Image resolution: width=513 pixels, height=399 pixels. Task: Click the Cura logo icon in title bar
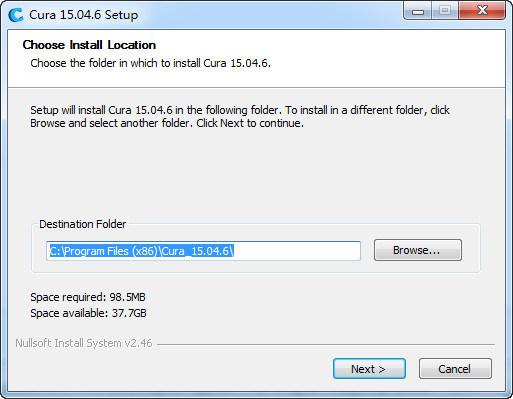(16, 15)
